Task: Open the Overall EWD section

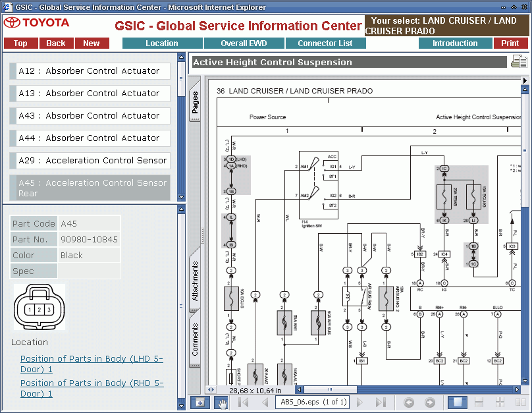Action: (x=243, y=43)
